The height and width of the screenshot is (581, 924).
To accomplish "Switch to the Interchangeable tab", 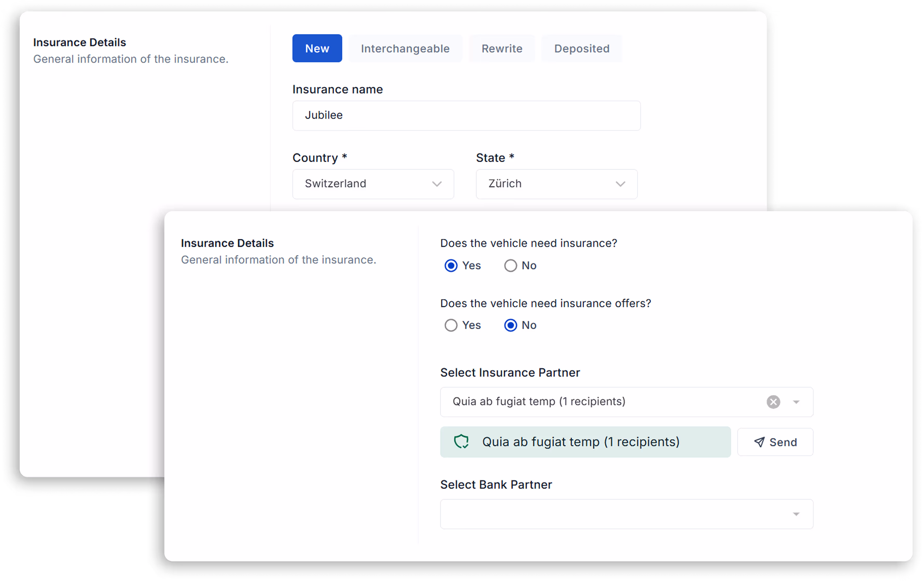I will pos(405,49).
